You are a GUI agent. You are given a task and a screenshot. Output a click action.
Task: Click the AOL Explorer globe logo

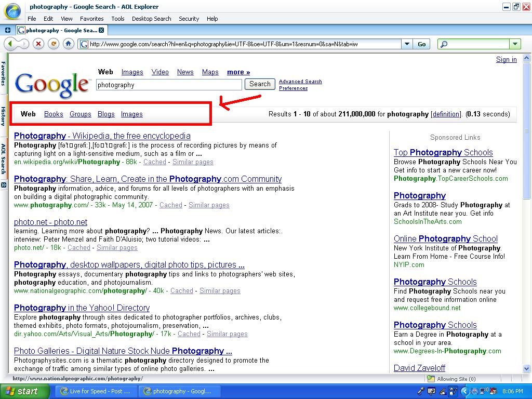[x=12, y=11]
